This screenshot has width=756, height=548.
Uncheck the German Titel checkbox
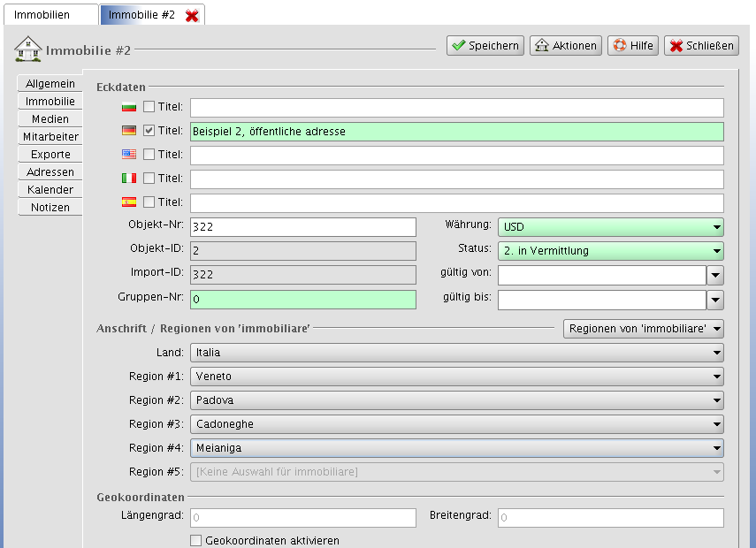coord(149,131)
